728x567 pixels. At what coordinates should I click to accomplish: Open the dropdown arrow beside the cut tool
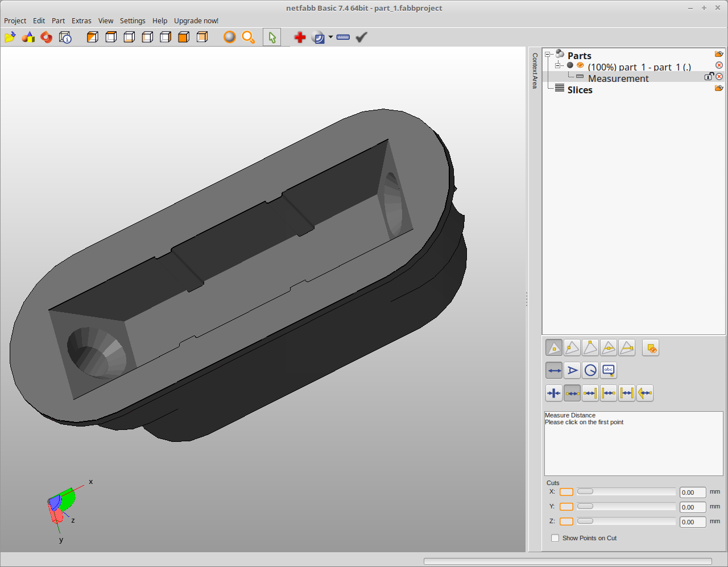[330, 38]
